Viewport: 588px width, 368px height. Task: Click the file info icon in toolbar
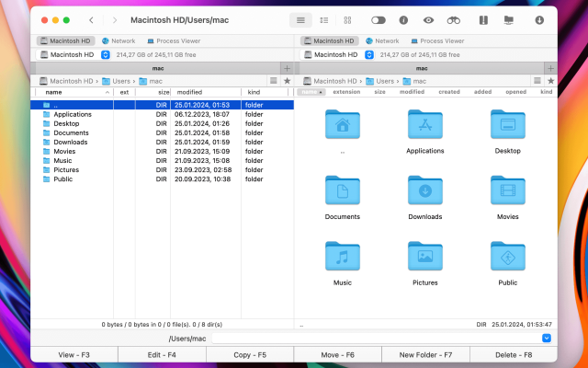tap(403, 19)
